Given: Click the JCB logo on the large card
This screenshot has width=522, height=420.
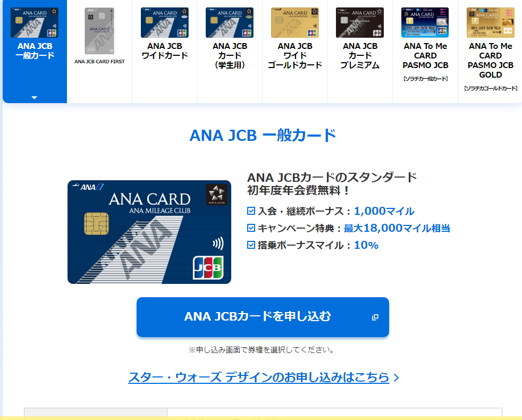Looking at the screenshot, I should coord(208,267).
